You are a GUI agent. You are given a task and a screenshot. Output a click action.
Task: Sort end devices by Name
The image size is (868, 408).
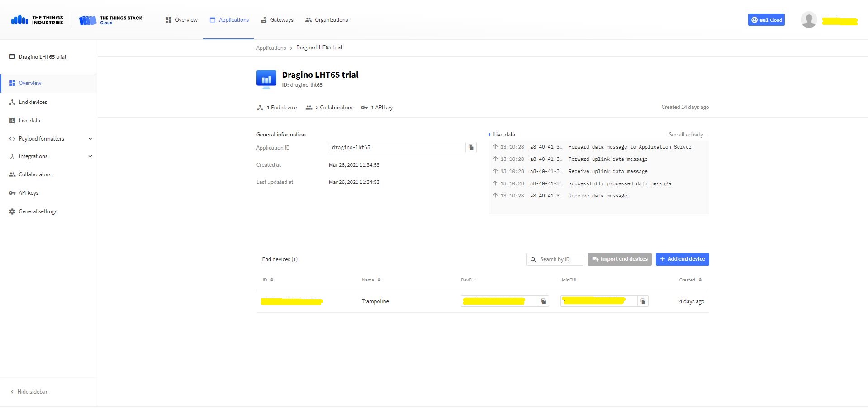(371, 280)
